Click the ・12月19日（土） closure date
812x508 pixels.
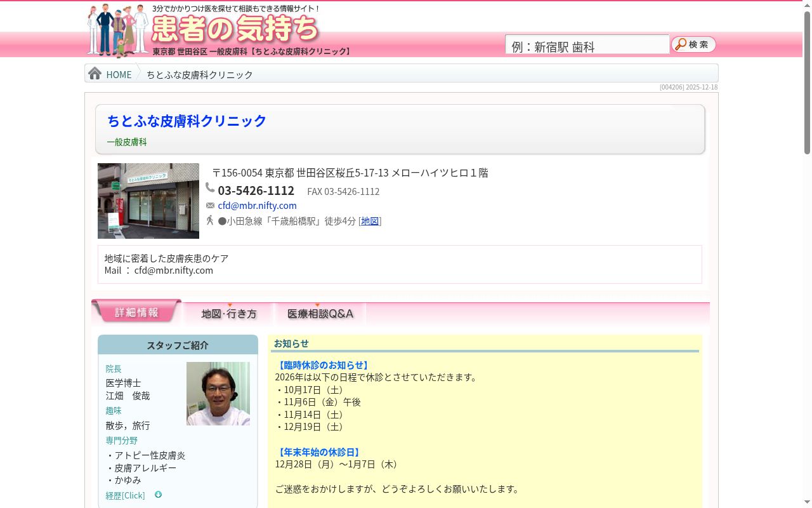(311, 427)
